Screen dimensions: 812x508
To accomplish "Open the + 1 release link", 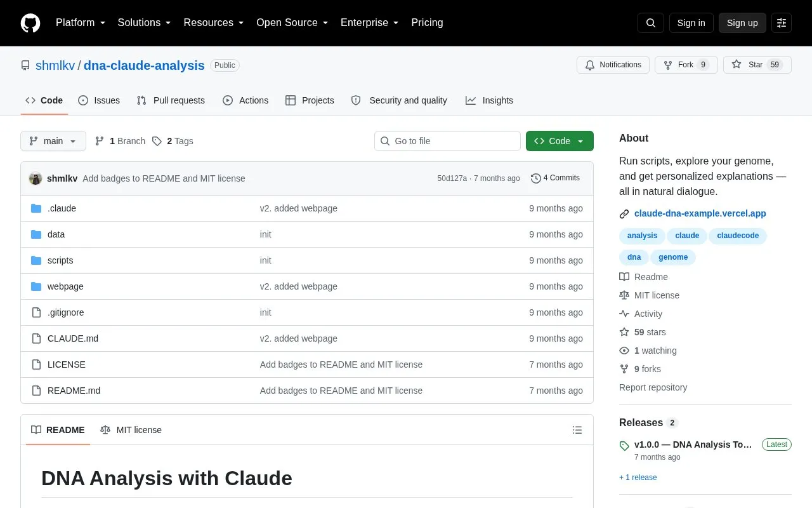I will tap(638, 478).
